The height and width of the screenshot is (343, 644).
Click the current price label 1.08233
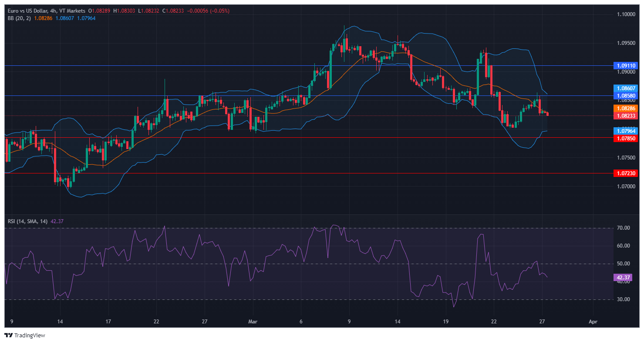click(x=626, y=116)
